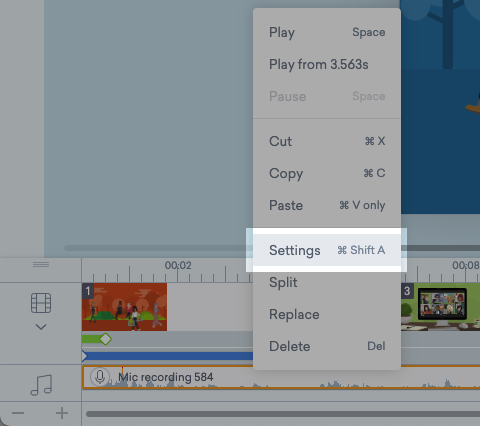The width and height of the screenshot is (480, 426).
Task: Choose Play from the context menu
Action: click(327, 32)
